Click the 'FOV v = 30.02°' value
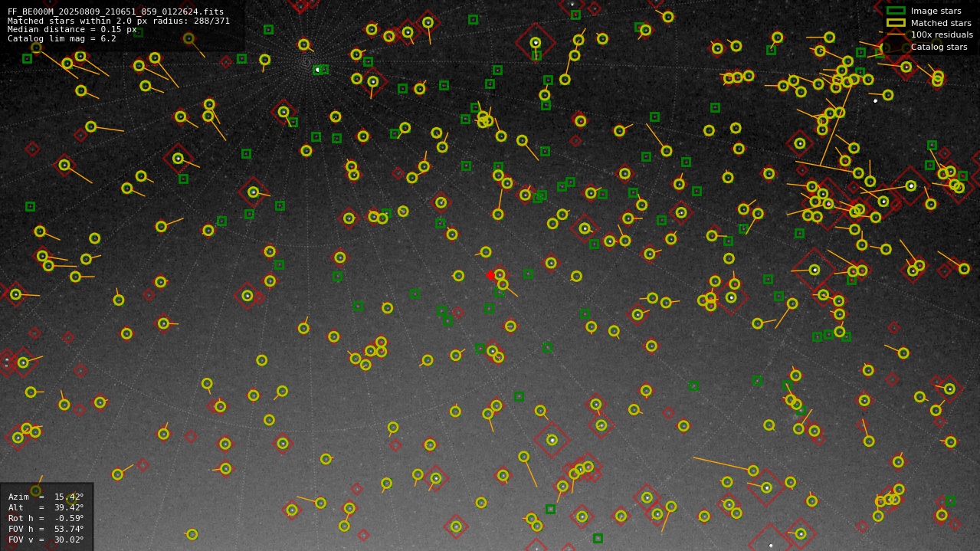 point(46,540)
